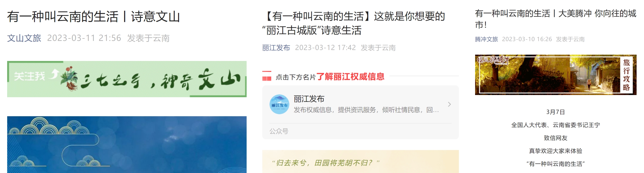The width and height of the screenshot is (644, 173).
Task: Click the 旅行攻略 vertical label
Action: pyautogui.click(x=626, y=75)
